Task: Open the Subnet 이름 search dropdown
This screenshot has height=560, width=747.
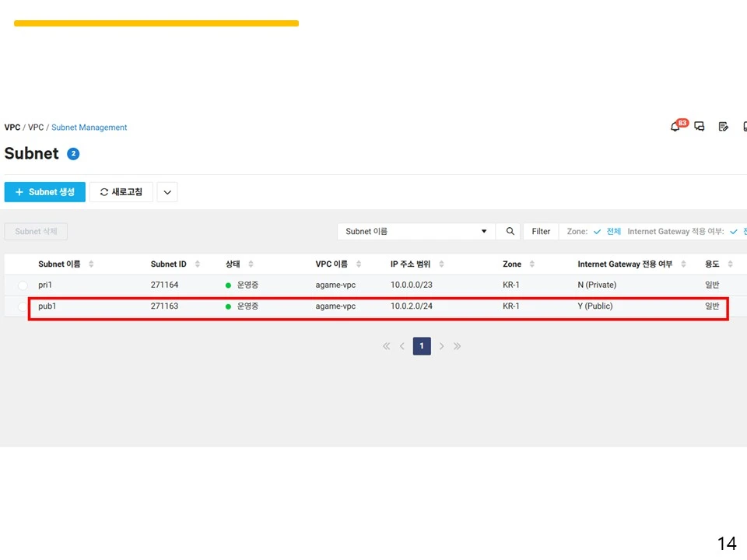Action: (x=416, y=232)
